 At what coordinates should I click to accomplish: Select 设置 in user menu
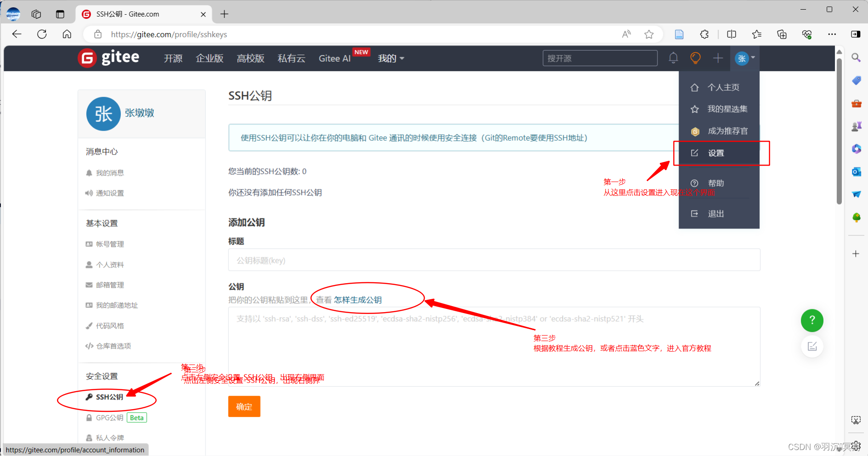pyautogui.click(x=719, y=153)
